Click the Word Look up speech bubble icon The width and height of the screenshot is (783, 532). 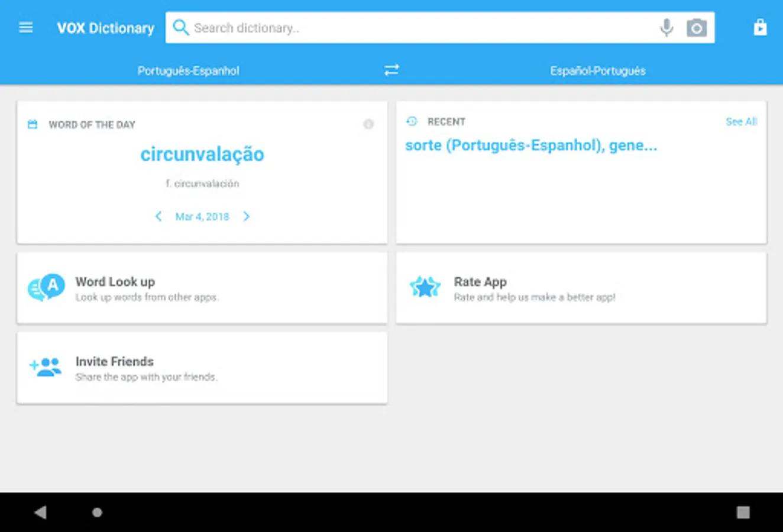[46, 288]
